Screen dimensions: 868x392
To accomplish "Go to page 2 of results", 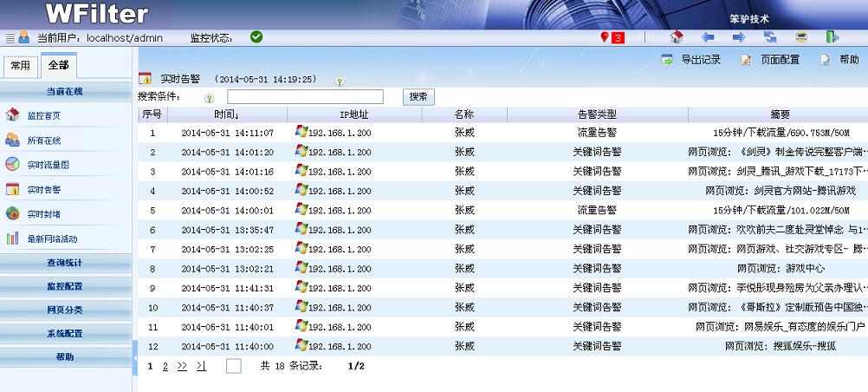I will tap(165, 366).
